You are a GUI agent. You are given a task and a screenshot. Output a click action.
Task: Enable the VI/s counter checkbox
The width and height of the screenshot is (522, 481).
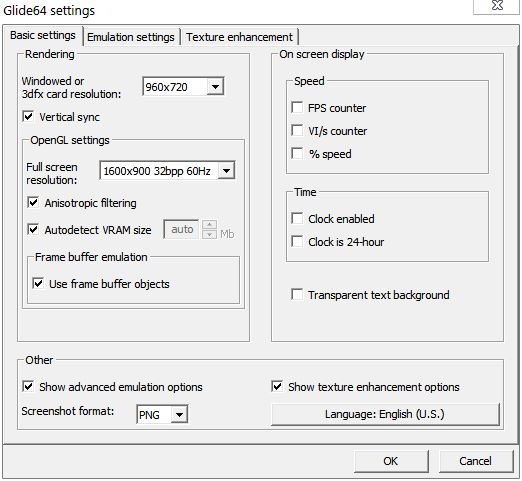[x=297, y=130]
